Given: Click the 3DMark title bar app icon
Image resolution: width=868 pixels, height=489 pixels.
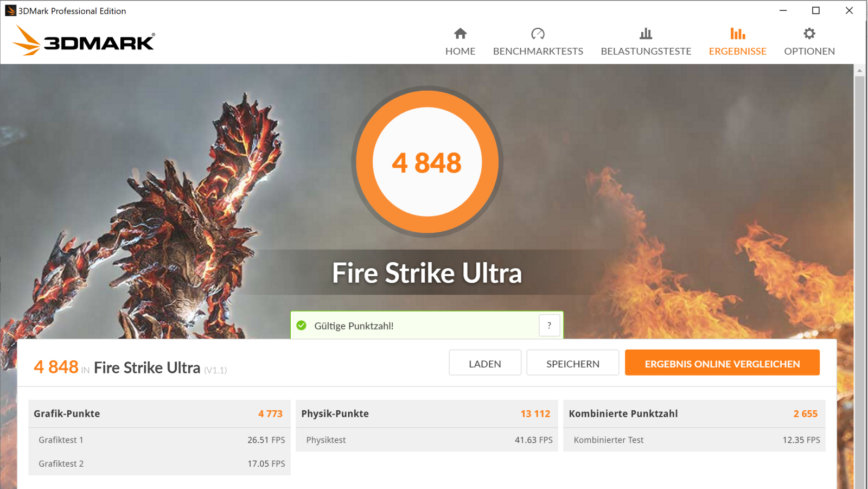Looking at the screenshot, I should [10, 10].
